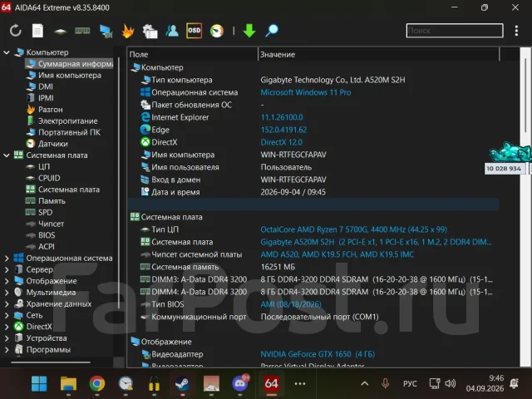
Task: Open the volume speaker tray icon
Action: point(451,383)
